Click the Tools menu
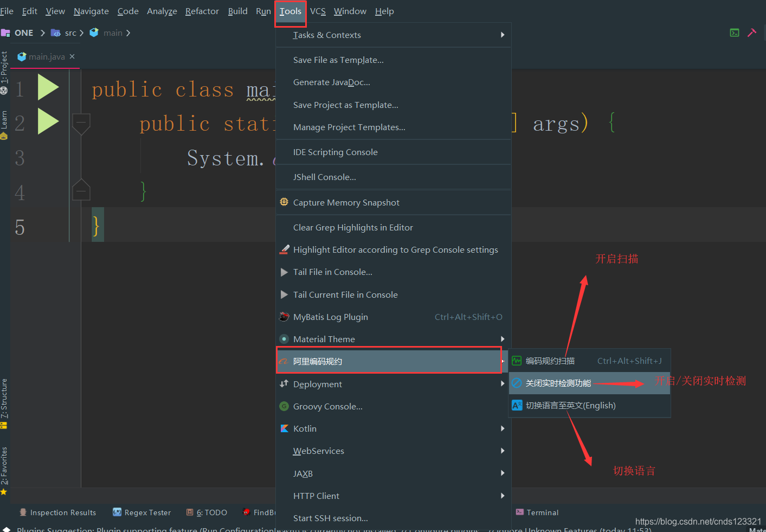 [291, 11]
